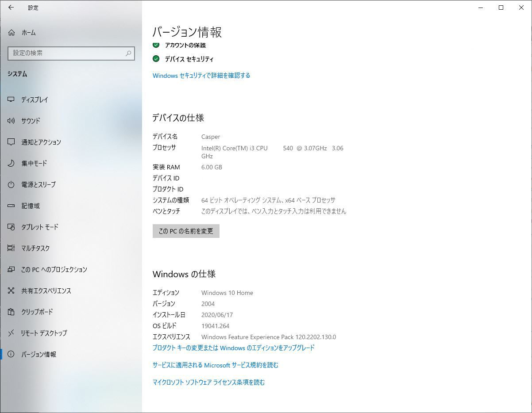Maximize the 設定 window

(501, 8)
